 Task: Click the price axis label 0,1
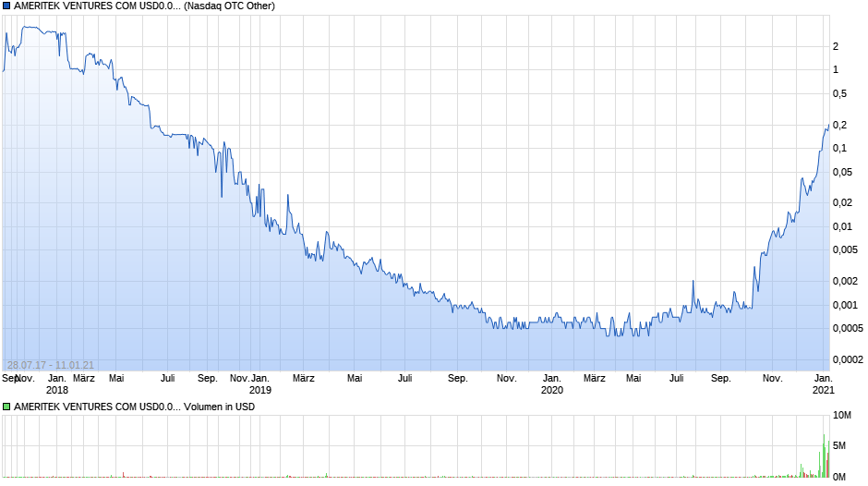[x=839, y=148]
